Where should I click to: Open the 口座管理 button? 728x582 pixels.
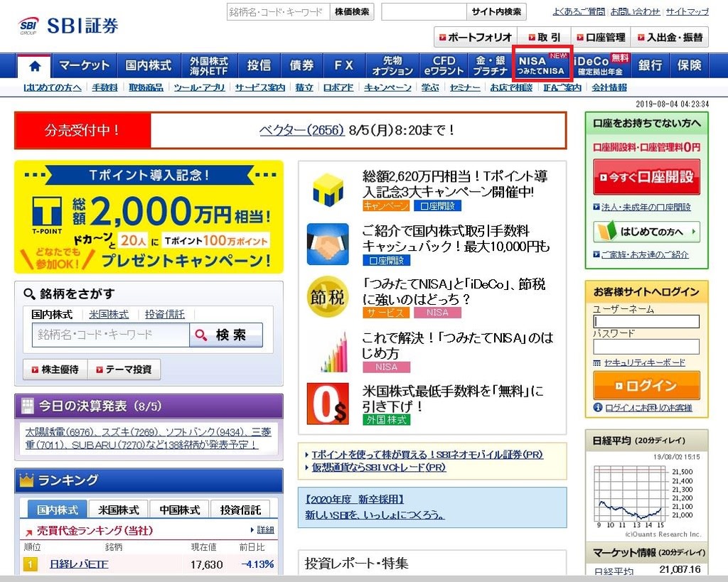point(601,37)
